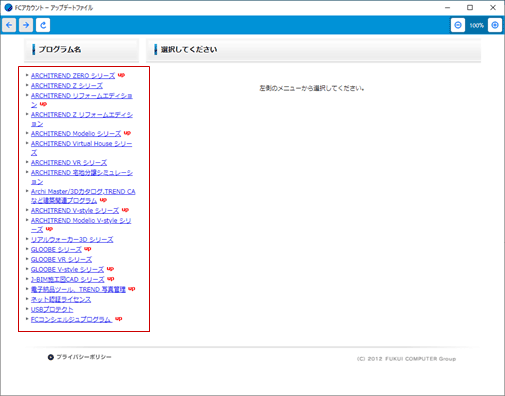Open GLOOBE シリーズ link
Screen dimensions: 505x396
tap(56, 250)
